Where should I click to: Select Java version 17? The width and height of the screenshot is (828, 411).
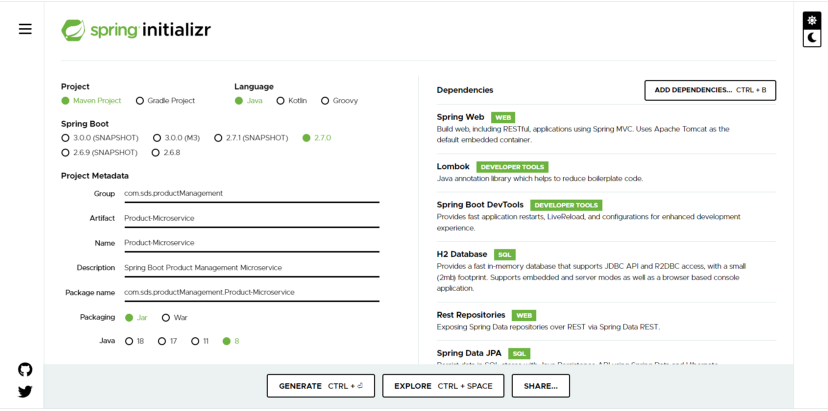(167, 341)
